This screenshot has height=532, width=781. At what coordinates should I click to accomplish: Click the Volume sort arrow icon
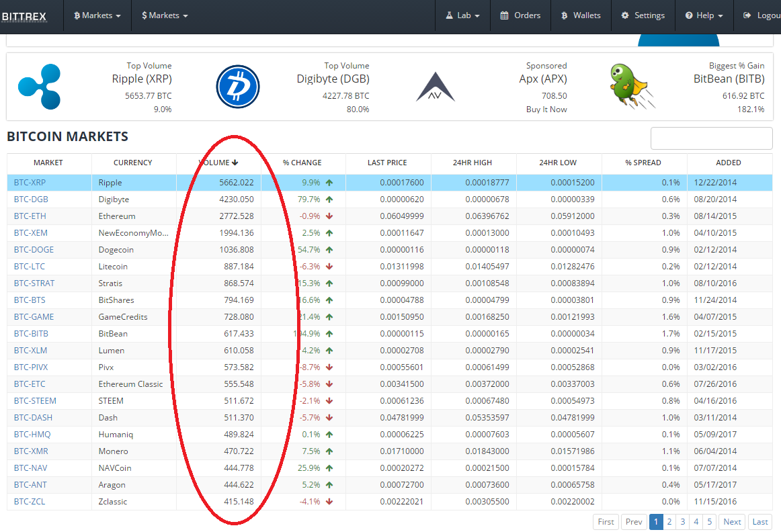click(x=235, y=163)
